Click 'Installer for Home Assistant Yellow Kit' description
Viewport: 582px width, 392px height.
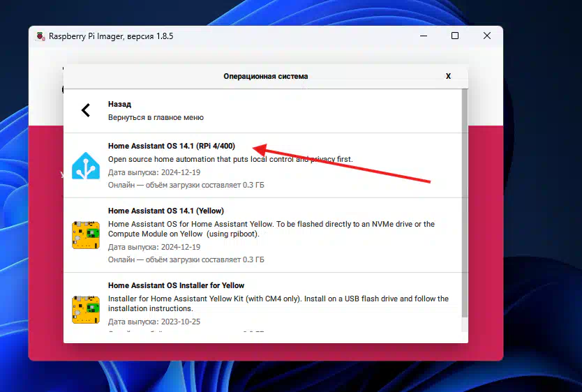[x=278, y=303]
